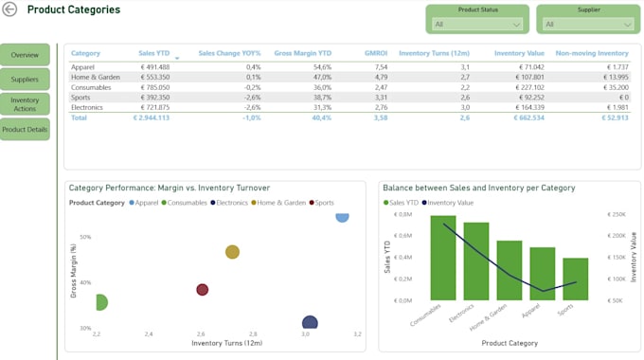The width and height of the screenshot is (644, 360).
Task: Go to the Overview page
Action: 25,55
